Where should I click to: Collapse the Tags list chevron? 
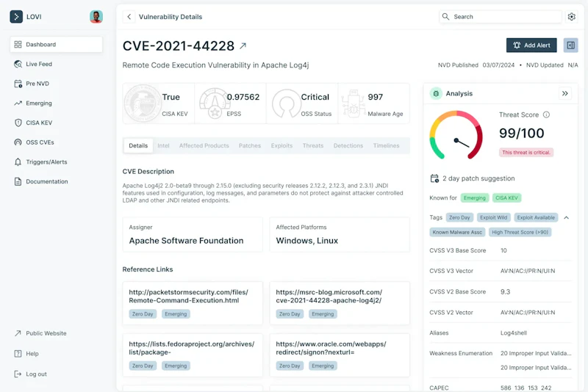[566, 217]
